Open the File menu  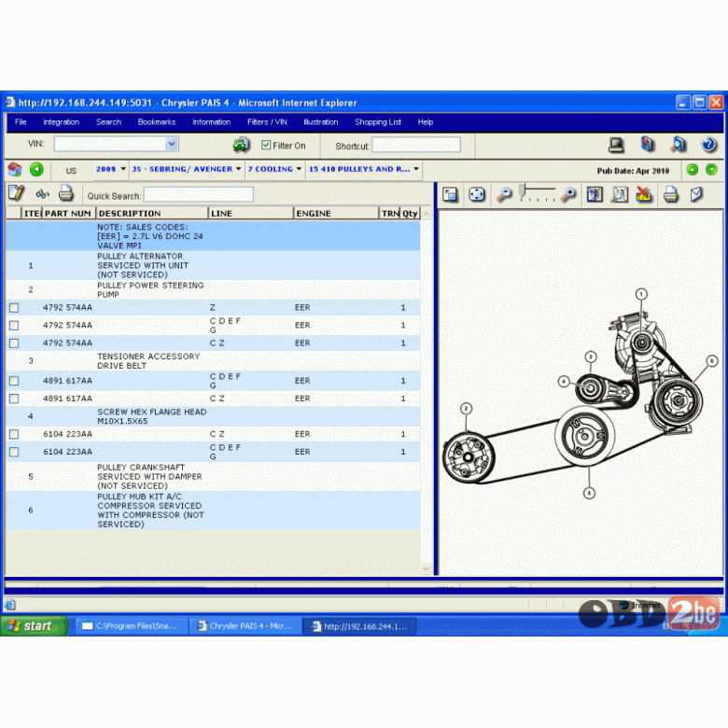[21, 122]
